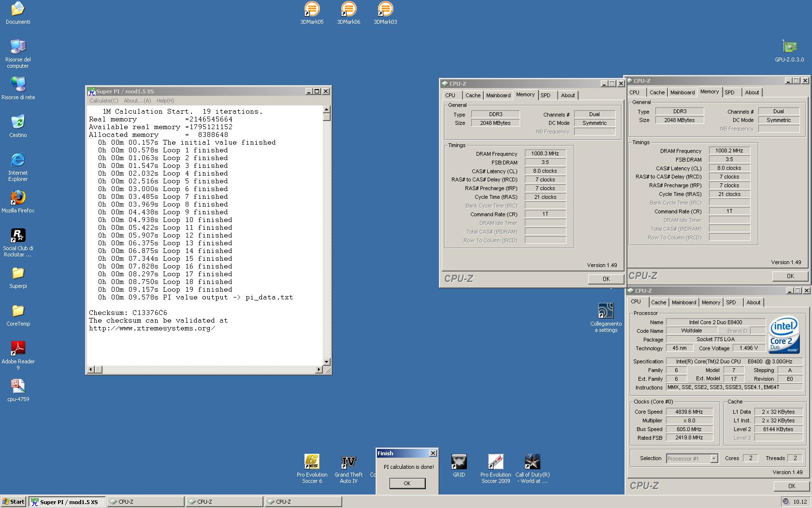The width and height of the screenshot is (812, 508).
Task: Click OK in top-right CPU-Z window
Action: point(790,276)
